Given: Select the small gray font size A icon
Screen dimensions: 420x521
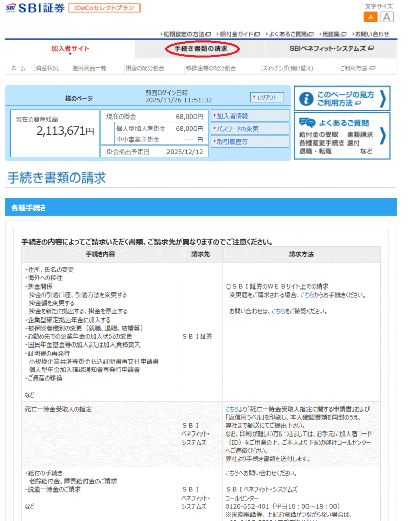Looking at the screenshot, I should [x=387, y=17].
